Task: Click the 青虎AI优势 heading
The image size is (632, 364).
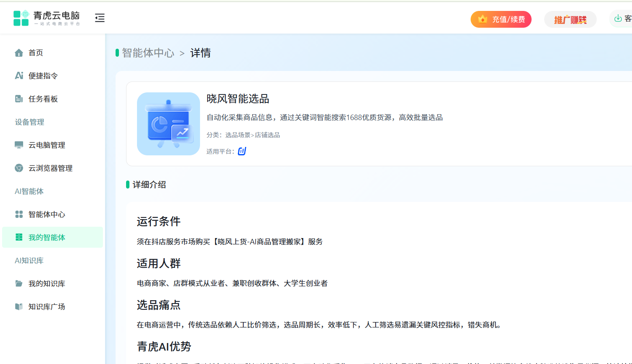Action: (x=164, y=346)
